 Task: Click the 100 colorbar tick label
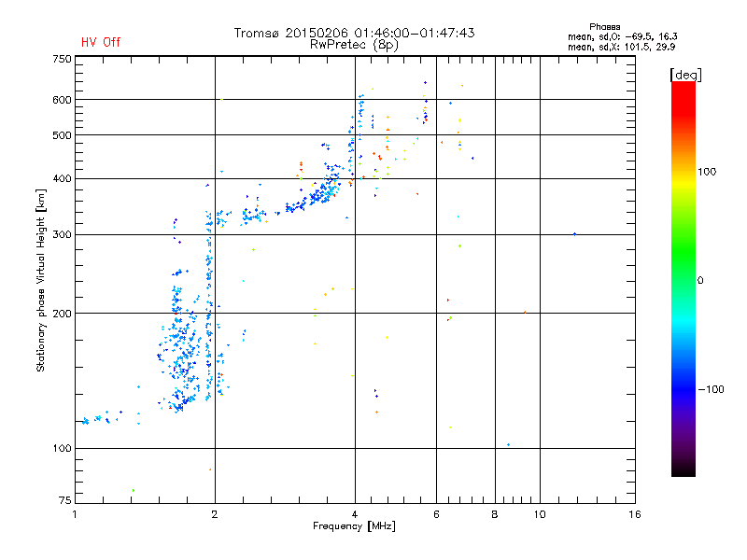(707, 172)
